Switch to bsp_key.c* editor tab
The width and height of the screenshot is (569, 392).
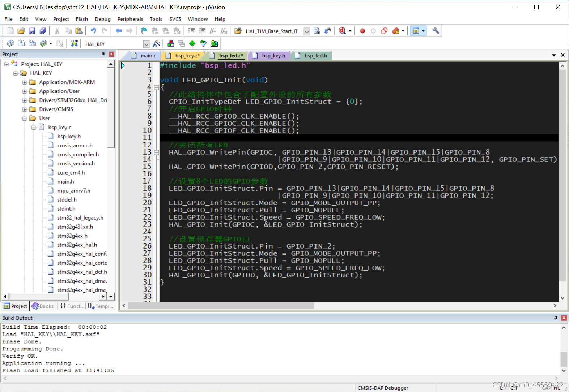click(184, 56)
